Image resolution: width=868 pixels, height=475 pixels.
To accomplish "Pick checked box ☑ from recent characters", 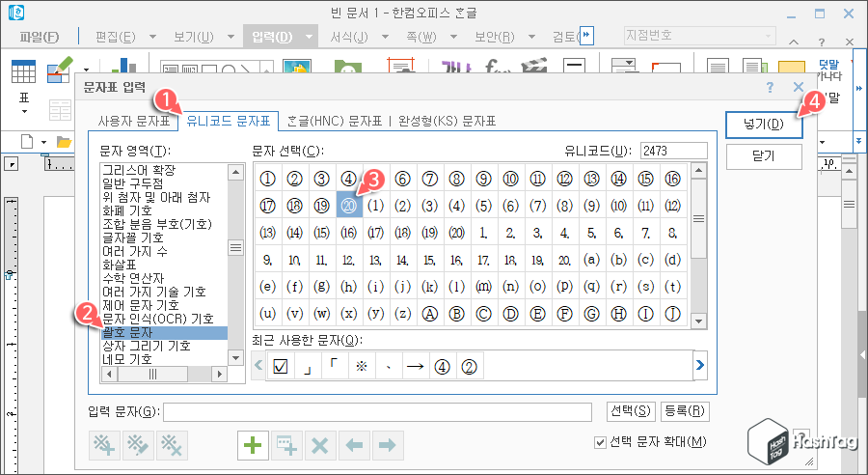I will 281,366.
